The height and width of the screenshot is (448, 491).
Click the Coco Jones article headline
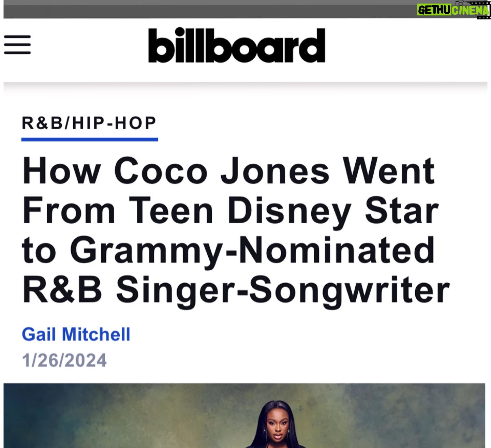point(236,230)
